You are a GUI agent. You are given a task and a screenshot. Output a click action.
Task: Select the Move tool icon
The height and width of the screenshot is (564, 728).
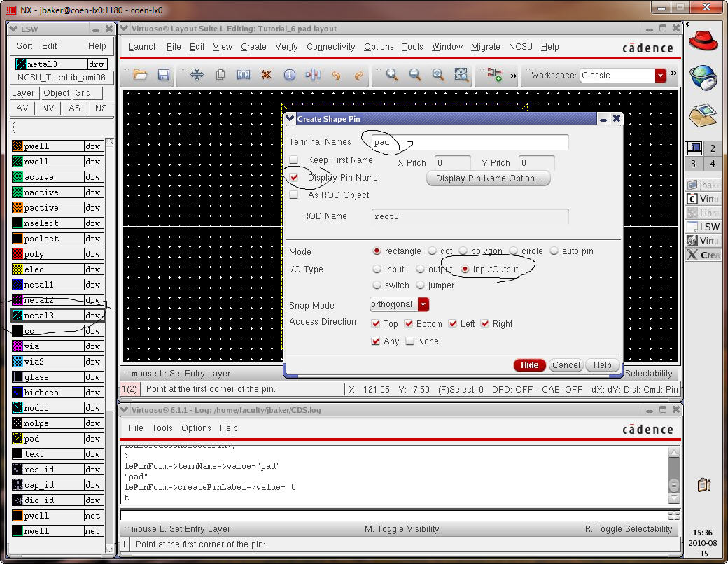(197, 75)
